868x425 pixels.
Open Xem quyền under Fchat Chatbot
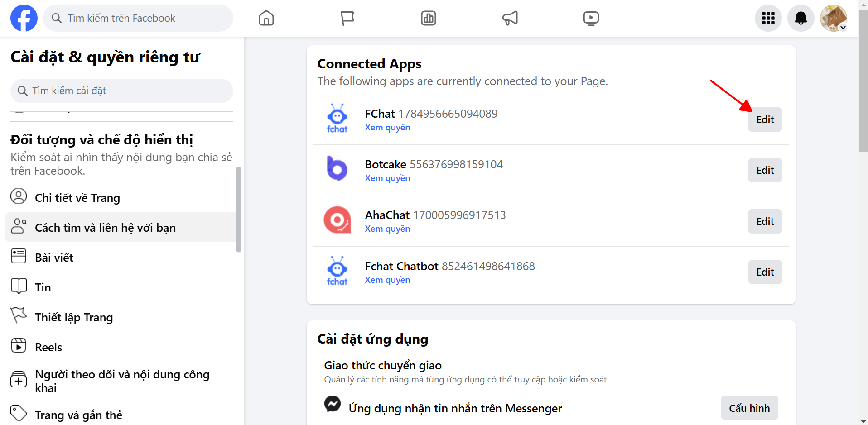click(387, 280)
